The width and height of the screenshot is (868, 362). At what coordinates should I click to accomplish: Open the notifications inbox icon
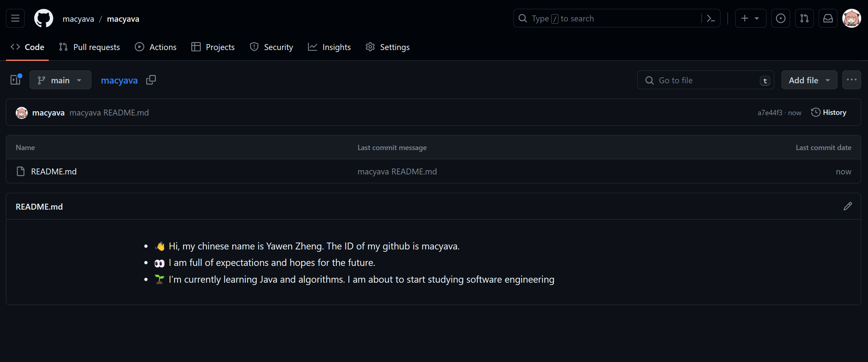[x=828, y=18]
